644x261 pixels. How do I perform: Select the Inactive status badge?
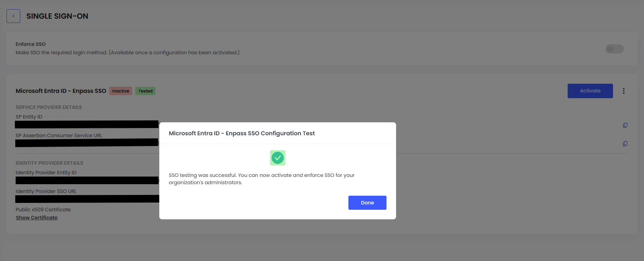[x=121, y=91]
